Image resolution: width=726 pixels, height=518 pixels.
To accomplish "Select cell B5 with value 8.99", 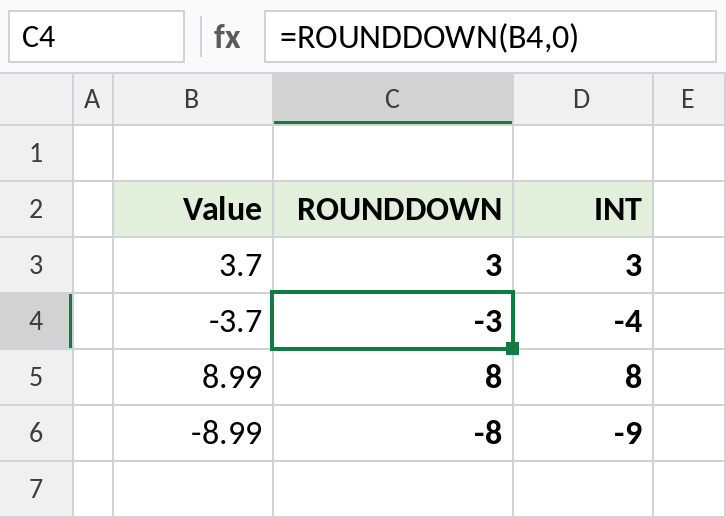I will [193, 377].
